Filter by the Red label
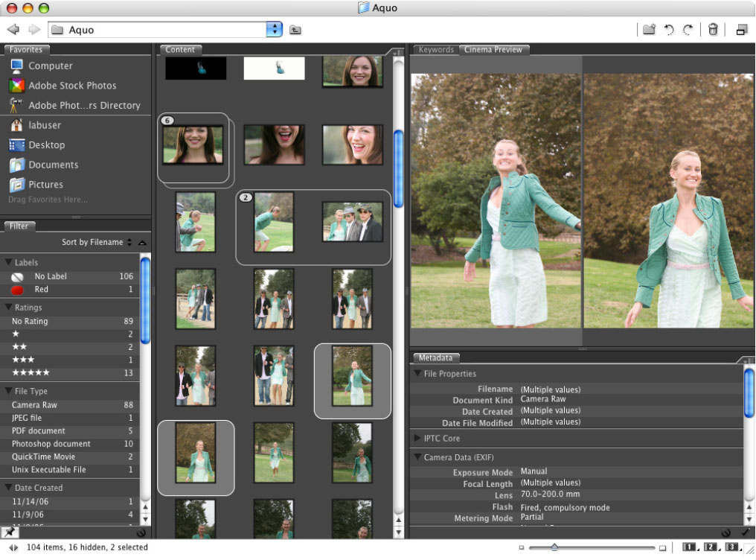The image size is (756, 560). [x=41, y=289]
